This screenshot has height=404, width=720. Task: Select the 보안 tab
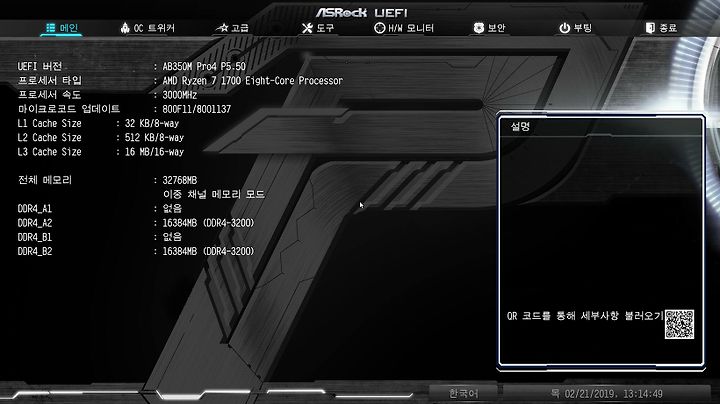coord(496,28)
